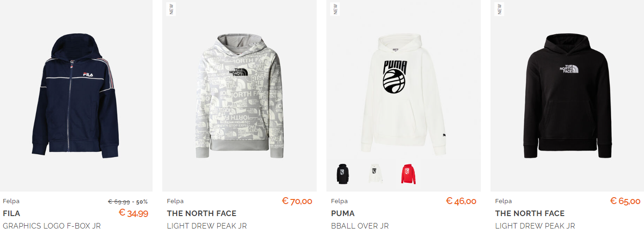Select the red Puma hoodie color thumbnail

pyautogui.click(x=408, y=174)
